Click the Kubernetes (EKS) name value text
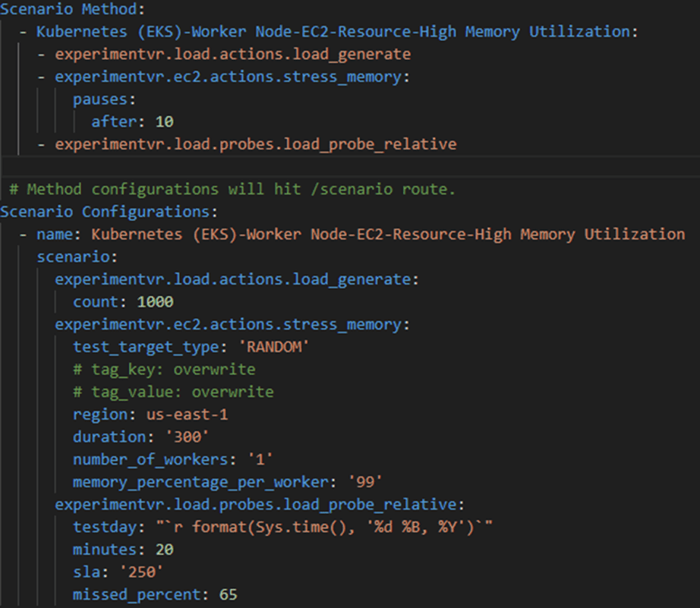The height and width of the screenshot is (608, 700). [x=388, y=235]
